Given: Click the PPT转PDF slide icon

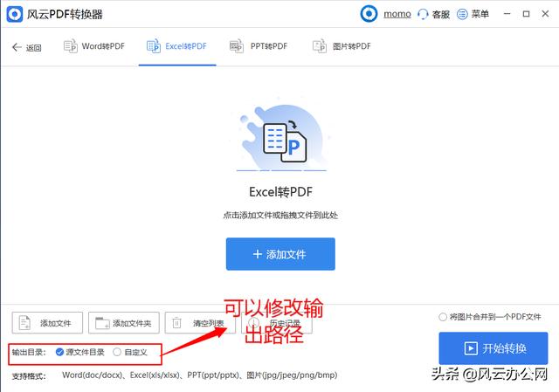Looking at the screenshot, I should (x=237, y=46).
